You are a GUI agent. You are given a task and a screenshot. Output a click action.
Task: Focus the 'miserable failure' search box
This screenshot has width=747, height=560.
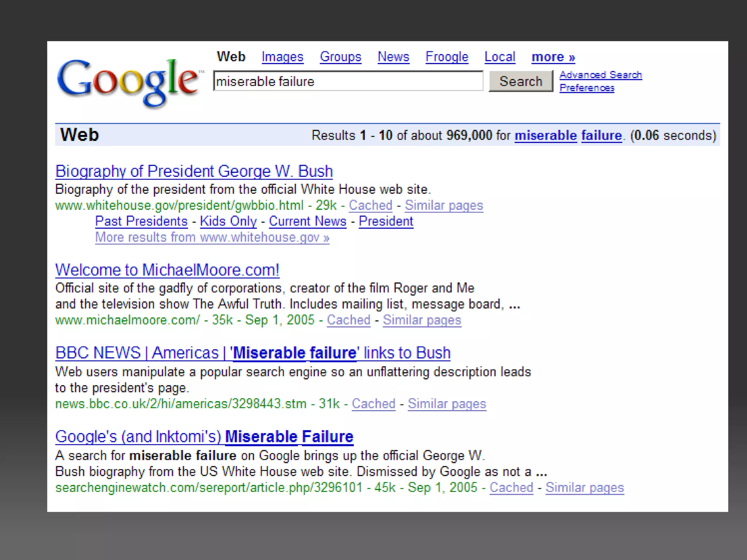click(x=348, y=81)
